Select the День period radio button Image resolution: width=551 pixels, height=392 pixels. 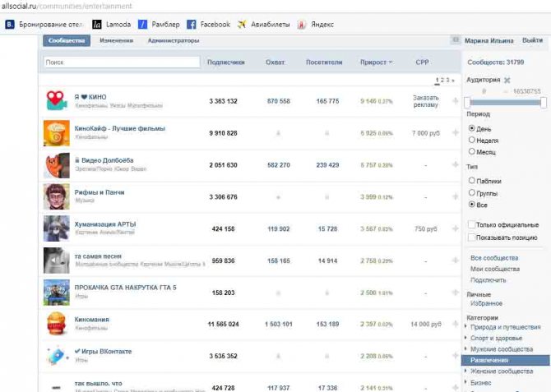(x=471, y=128)
